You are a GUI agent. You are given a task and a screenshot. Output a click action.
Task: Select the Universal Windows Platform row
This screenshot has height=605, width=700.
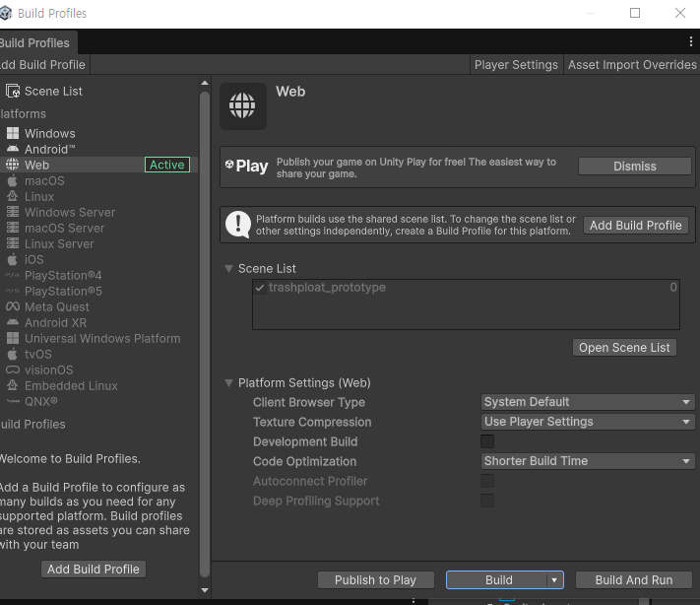(99, 338)
